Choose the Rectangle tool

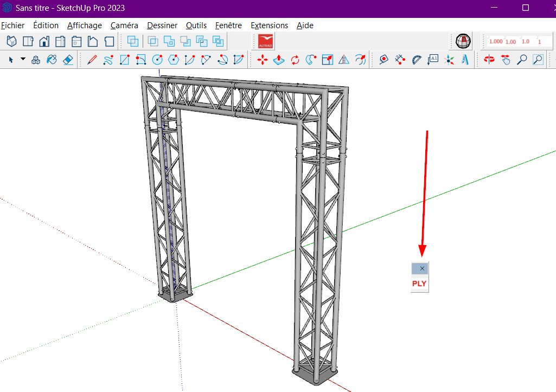point(124,60)
